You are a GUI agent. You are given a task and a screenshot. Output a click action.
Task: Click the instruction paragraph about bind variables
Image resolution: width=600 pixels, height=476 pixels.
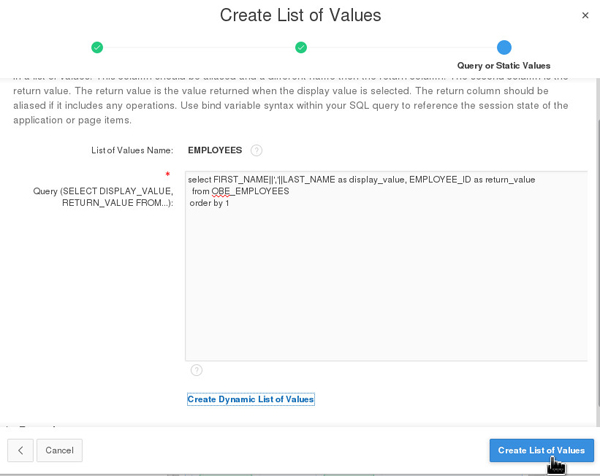[290, 98]
